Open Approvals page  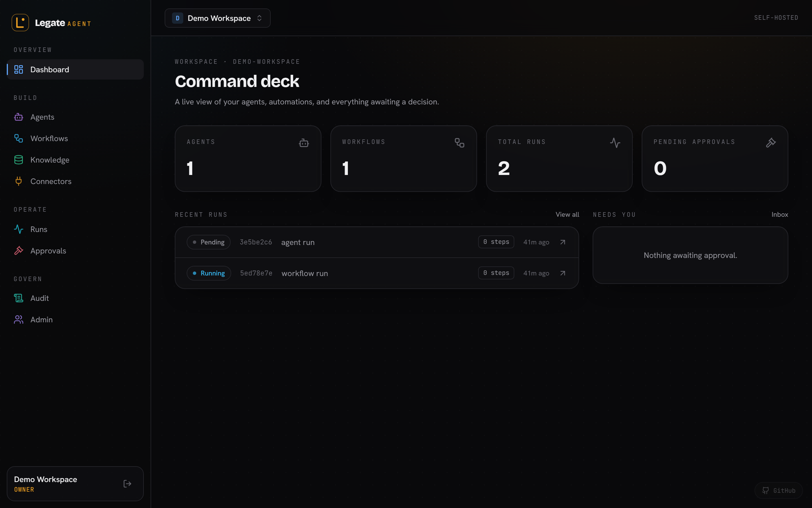75,251
